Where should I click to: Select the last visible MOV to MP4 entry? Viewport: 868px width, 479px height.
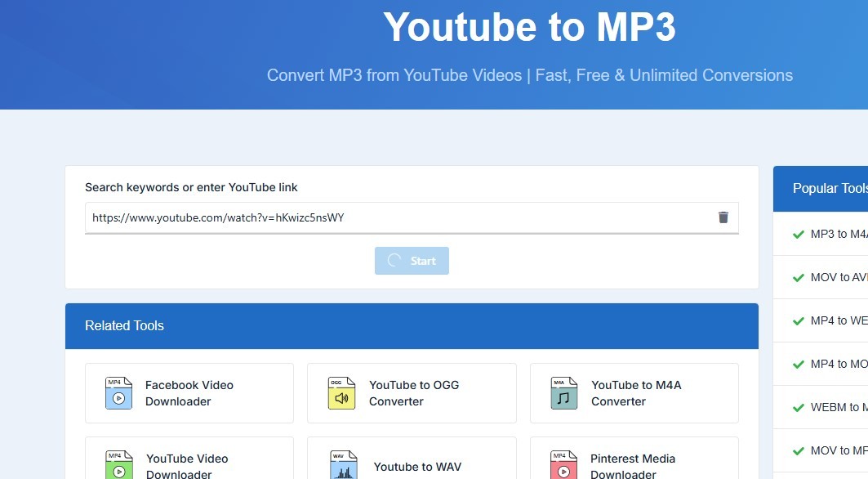point(821,450)
